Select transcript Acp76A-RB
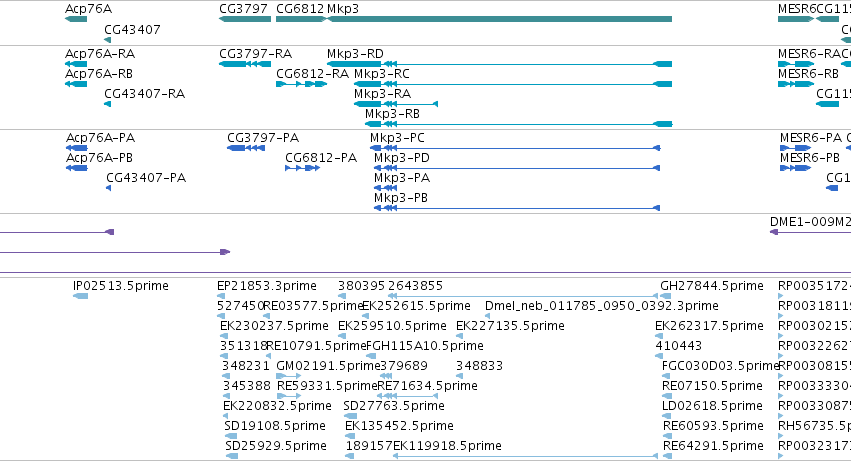 pos(99,73)
